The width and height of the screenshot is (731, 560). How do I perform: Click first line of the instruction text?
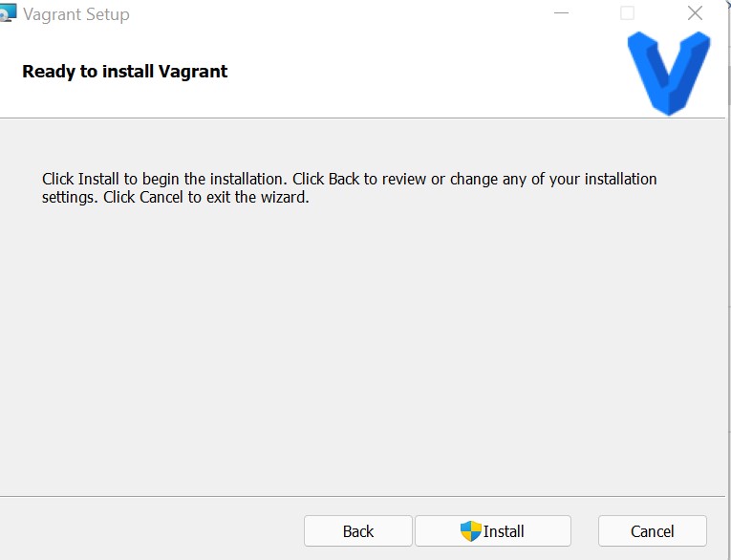tap(349, 179)
